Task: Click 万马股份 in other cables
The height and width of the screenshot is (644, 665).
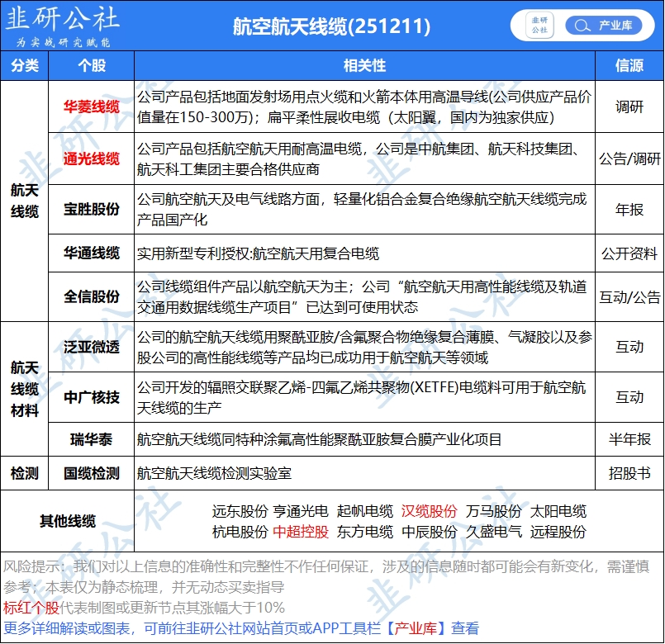Action: pyautogui.click(x=494, y=511)
